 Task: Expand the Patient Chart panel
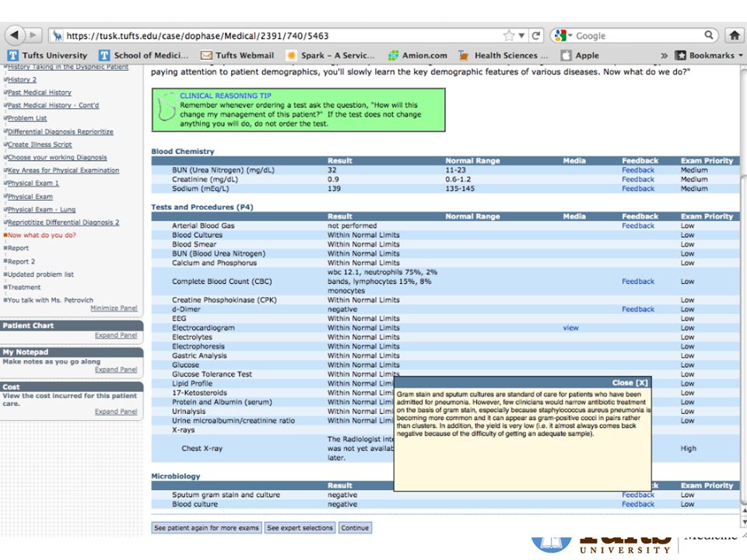(x=116, y=335)
